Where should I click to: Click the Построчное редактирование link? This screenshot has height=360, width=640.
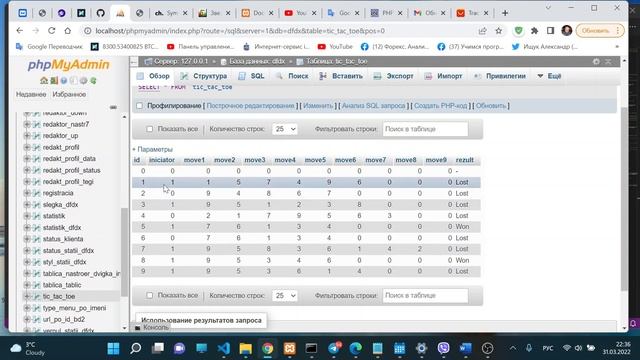pyautogui.click(x=250, y=106)
